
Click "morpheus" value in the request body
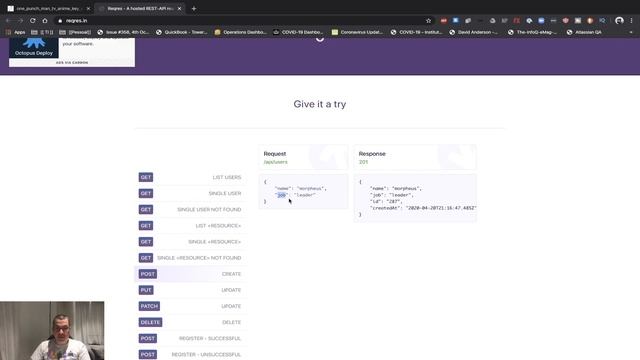pyautogui.click(x=310, y=189)
